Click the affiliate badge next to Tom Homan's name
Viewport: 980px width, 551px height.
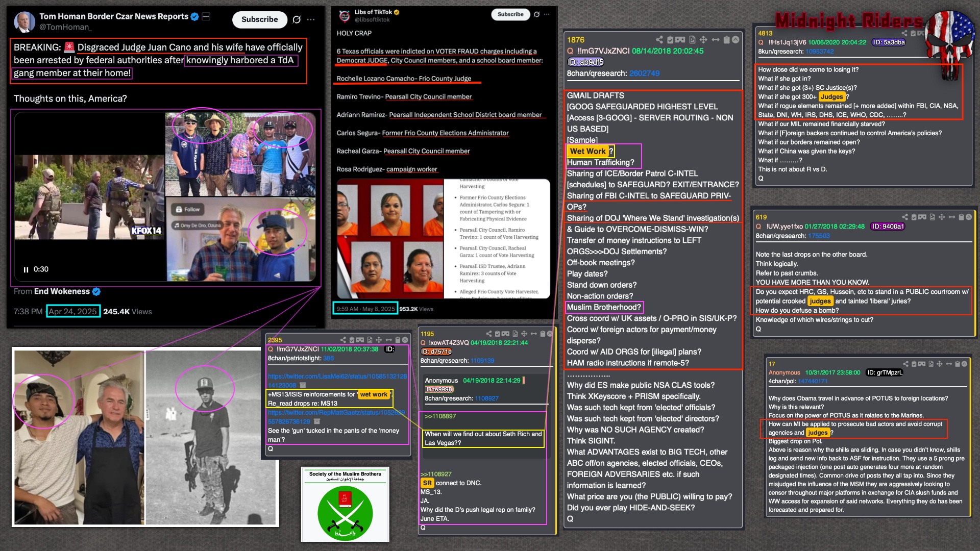click(x=206, y=16)
